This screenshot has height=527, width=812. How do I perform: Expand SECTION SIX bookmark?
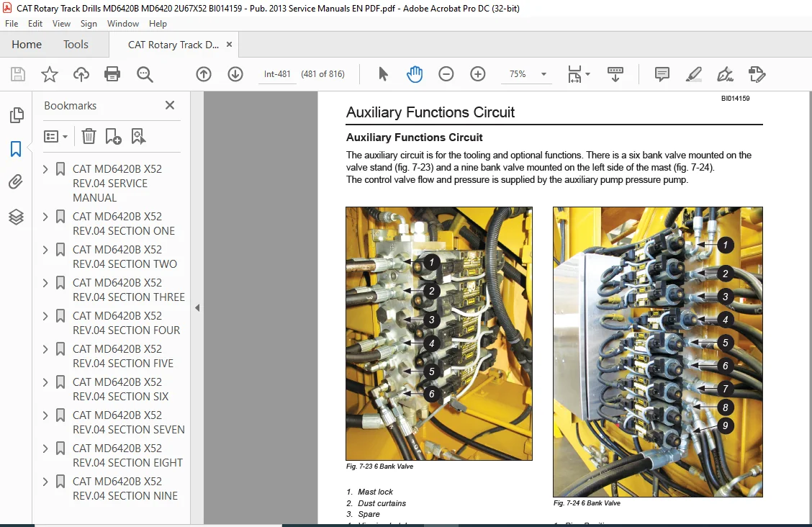tap(45, 382)
